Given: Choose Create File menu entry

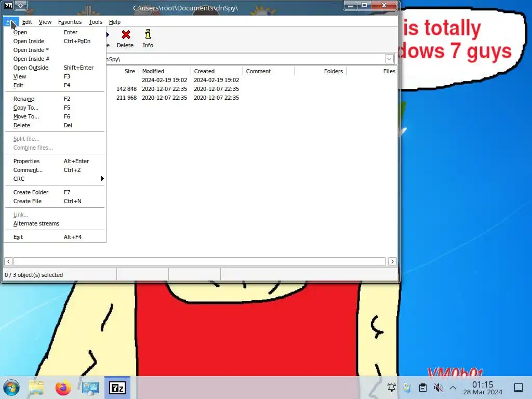Looking at the screenshot, I should pos(55,201).
